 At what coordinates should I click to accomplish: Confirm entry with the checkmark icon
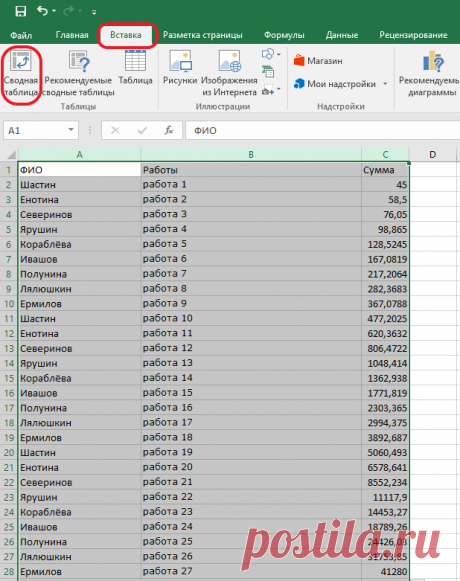(142, 130)
